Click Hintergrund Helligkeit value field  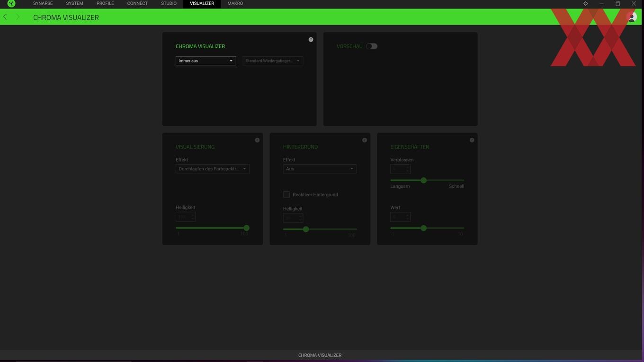tap(293, 218)
